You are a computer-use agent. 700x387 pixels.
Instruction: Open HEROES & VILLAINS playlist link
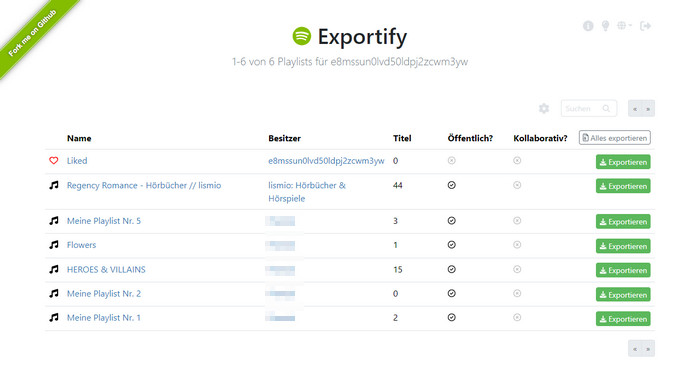point(106,270)
